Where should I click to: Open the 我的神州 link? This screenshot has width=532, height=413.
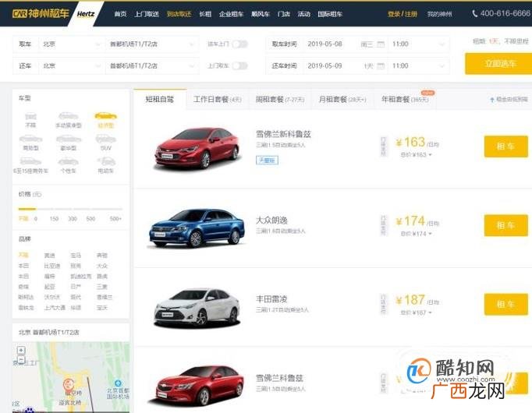439,14
